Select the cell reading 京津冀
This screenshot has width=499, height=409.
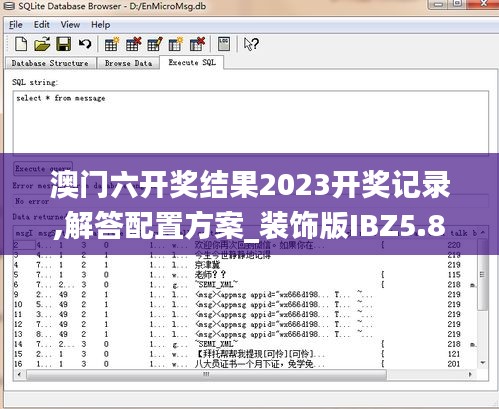pyautogui.click(x=207, y=265)
